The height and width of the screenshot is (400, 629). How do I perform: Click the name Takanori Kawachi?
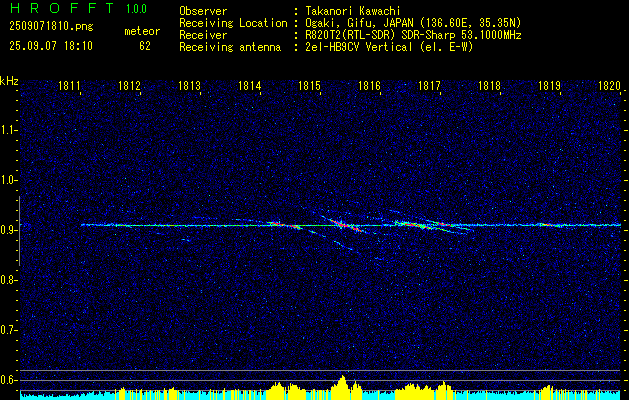(353, 11)
